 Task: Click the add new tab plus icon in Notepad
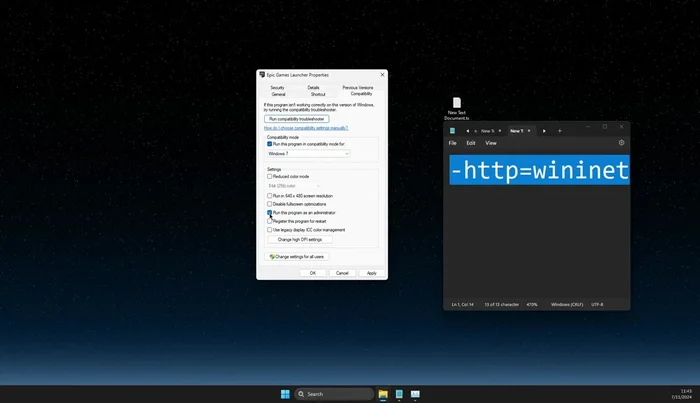560,130
